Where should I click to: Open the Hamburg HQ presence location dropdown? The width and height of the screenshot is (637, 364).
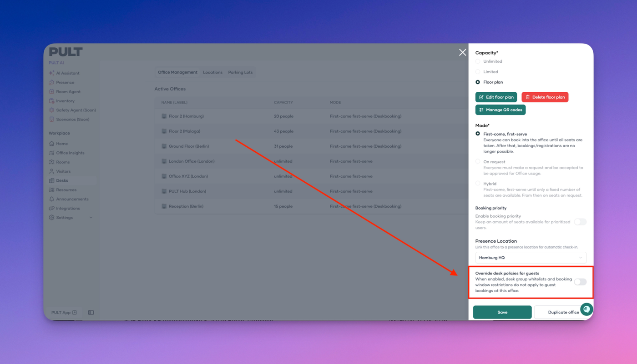[x=531, y=258]
